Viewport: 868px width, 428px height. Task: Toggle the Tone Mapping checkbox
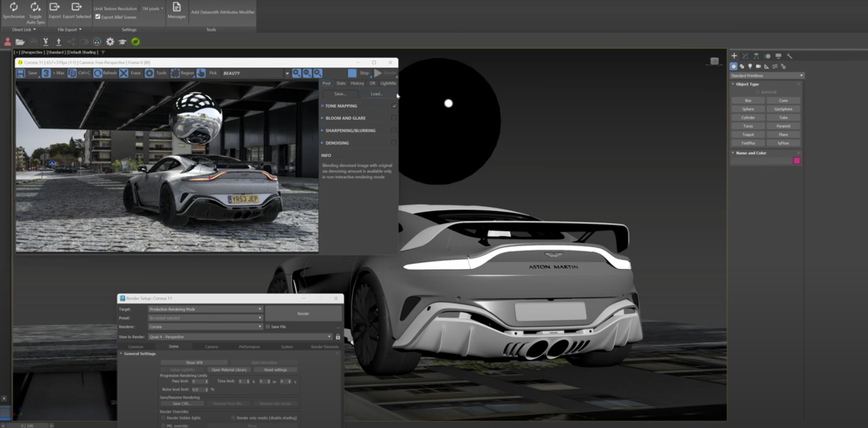point(394,106)
